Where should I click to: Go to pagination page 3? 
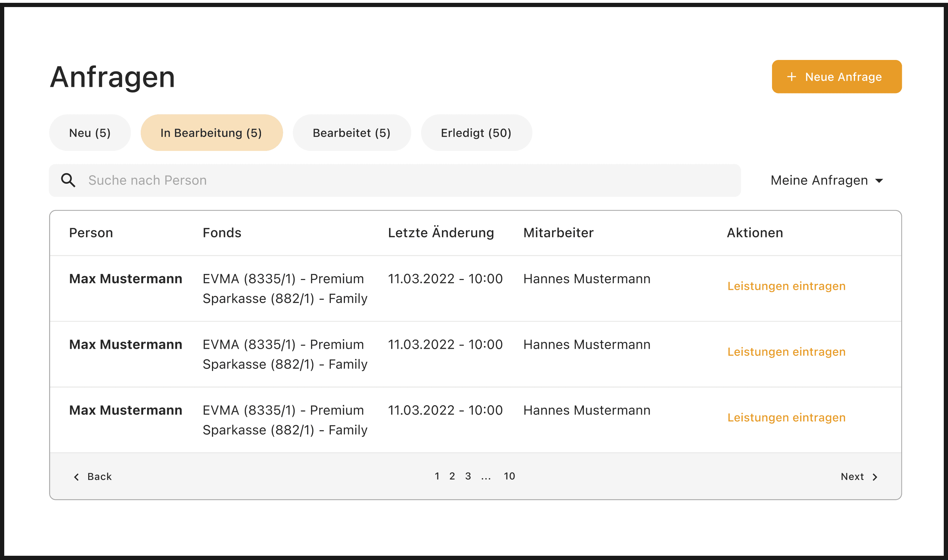coord(468,476)
